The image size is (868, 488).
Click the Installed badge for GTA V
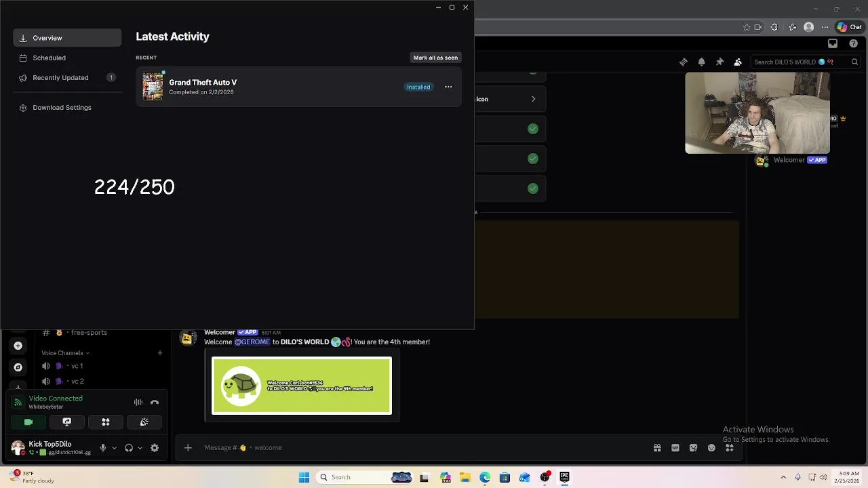coord(418,87)
